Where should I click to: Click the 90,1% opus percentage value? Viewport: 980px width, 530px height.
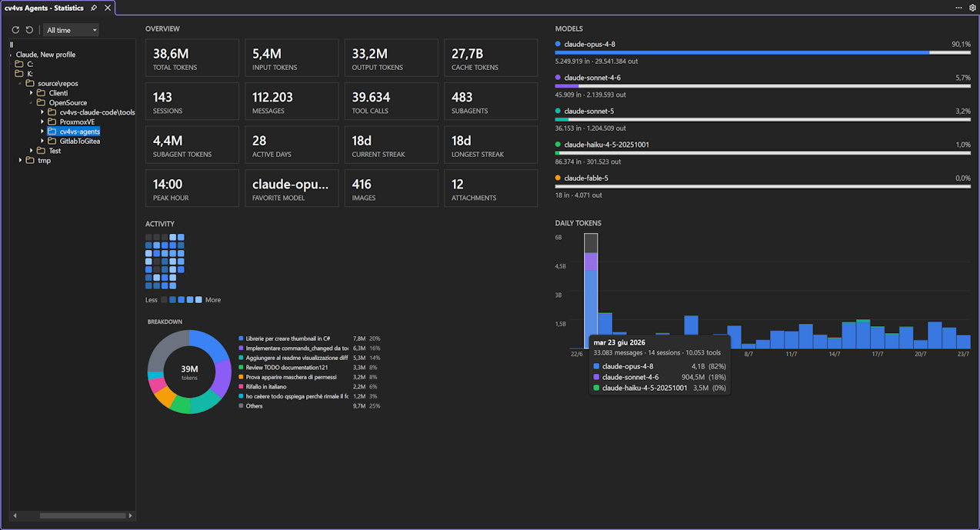[x=961, y=44]
